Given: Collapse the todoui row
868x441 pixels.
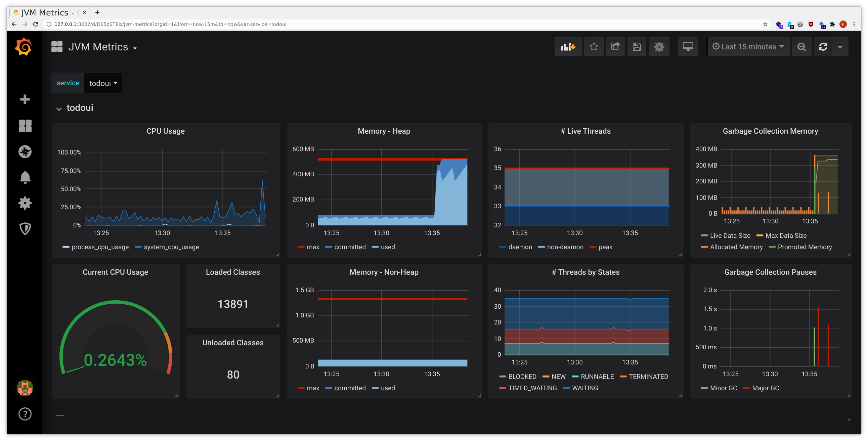Looking at the screenshot, I should pyautogui.click(x=59, y=108).
